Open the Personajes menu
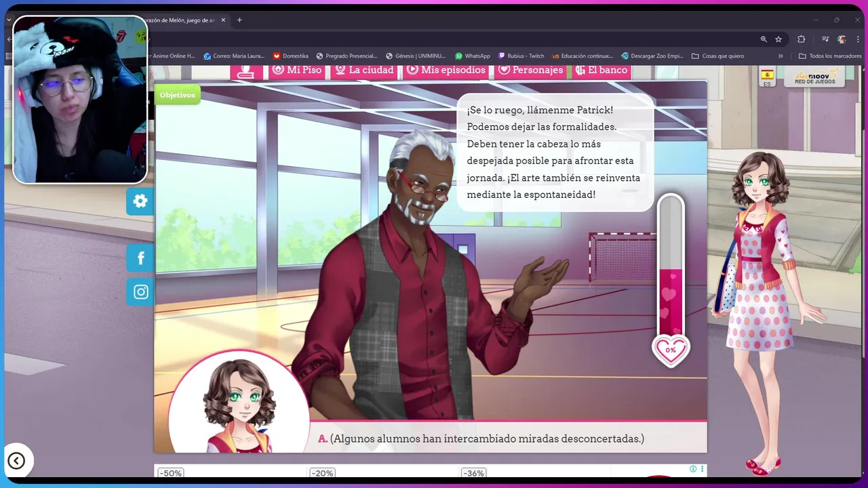The height and width of the screenshot is (488, 868). (531, 70)
